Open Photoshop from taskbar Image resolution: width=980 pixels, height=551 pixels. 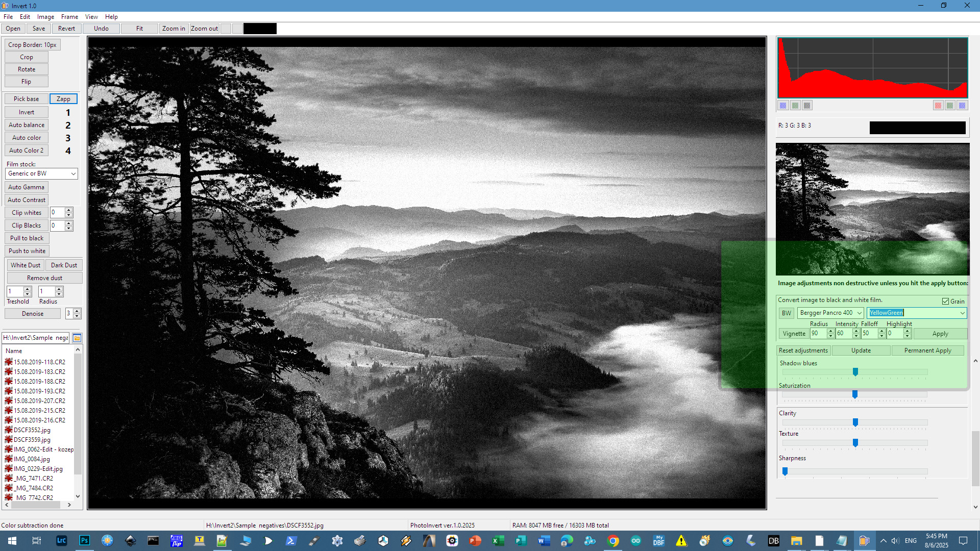coord(84,541)
